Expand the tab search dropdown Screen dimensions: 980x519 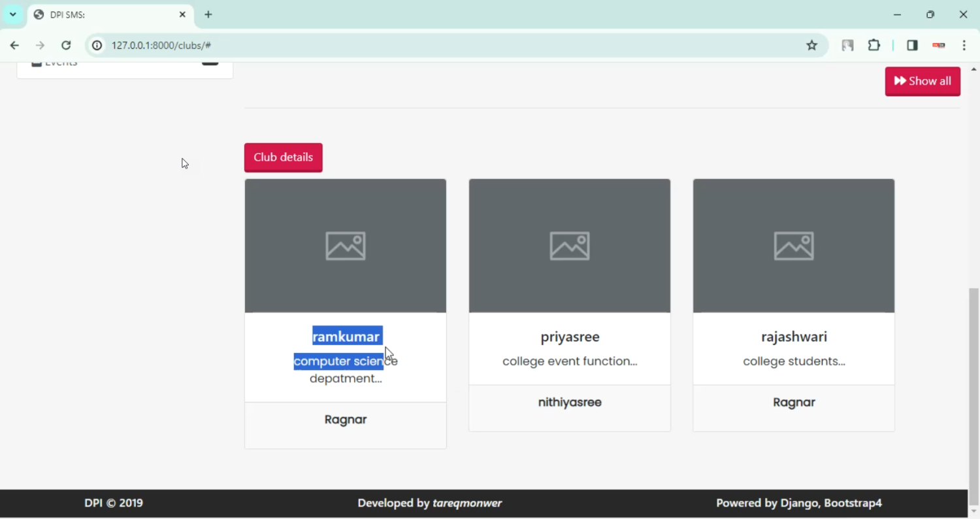click(12, 14)
